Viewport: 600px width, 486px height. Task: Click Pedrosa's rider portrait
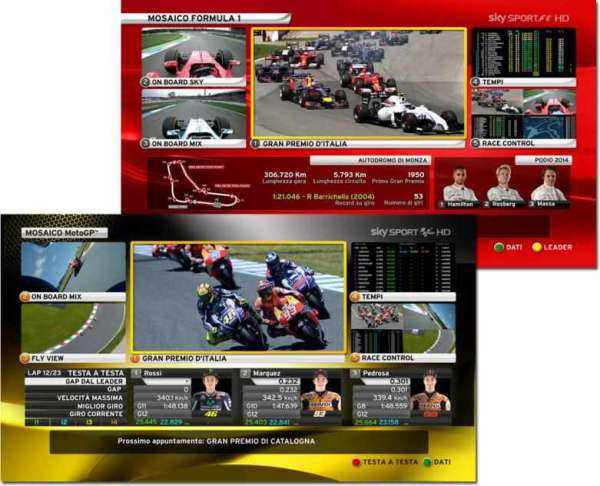click(x=430, y=394)
